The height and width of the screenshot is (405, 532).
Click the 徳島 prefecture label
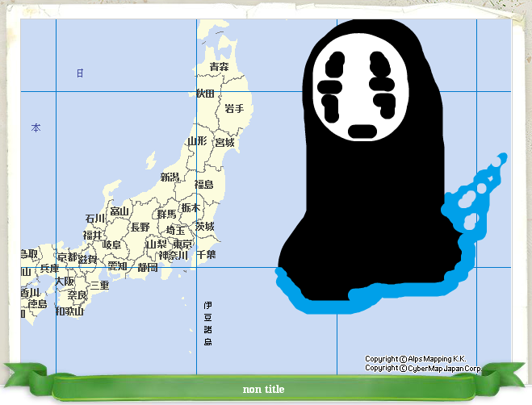(37, 304)
